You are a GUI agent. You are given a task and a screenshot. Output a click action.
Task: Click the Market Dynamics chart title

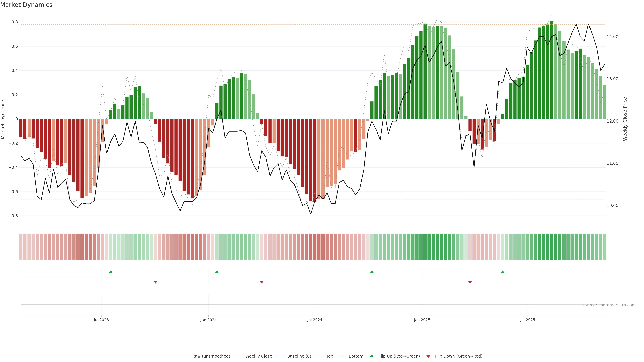(26, 5)
